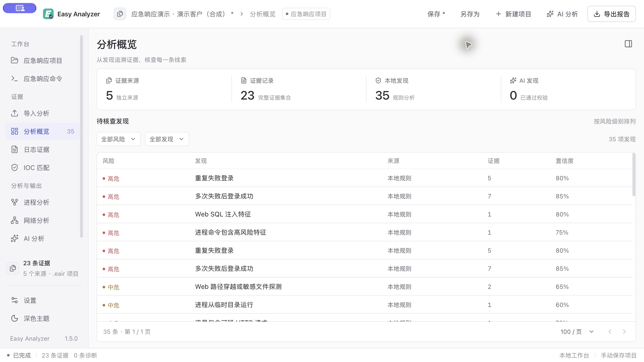Viewport: 644px width, 362px height.
Task: Click the 导入分析 upload icon
Action: tap(15, 113)
